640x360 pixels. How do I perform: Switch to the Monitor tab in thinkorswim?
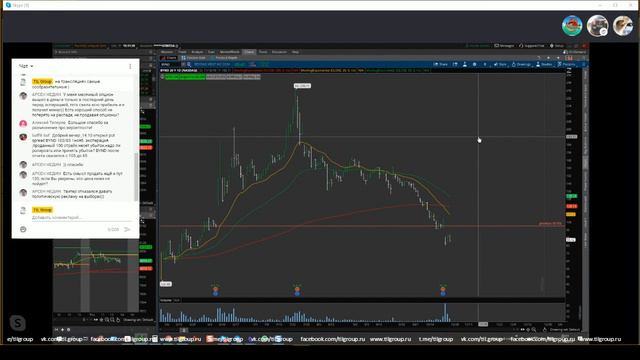click(x=167, y=52)
